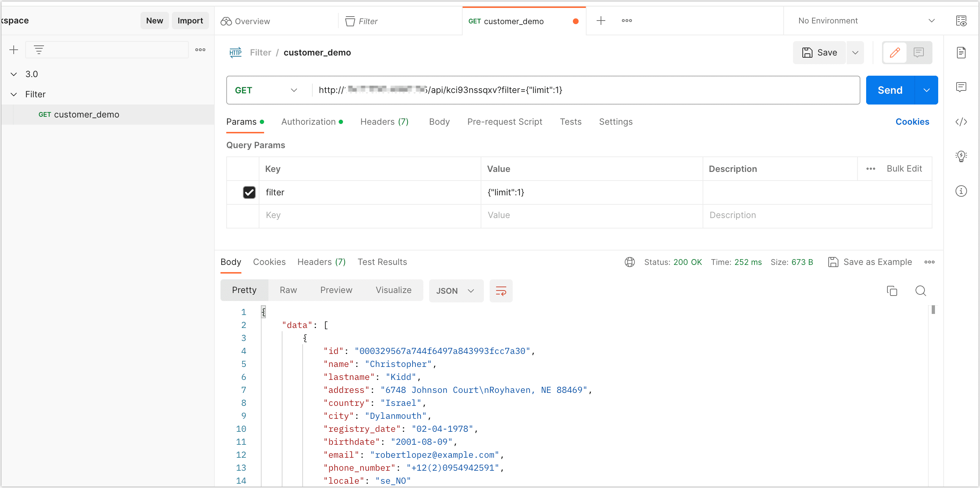Click the copy response body icon

click(892, 290)
